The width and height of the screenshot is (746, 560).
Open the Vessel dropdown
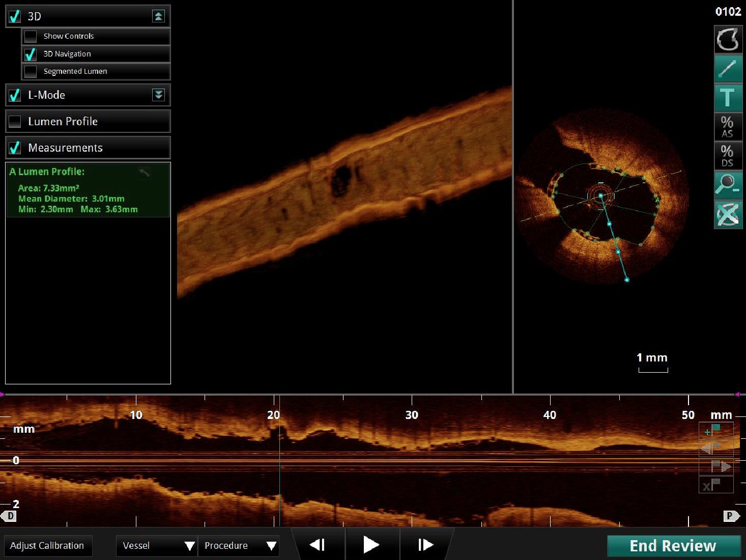coord(156,546)
